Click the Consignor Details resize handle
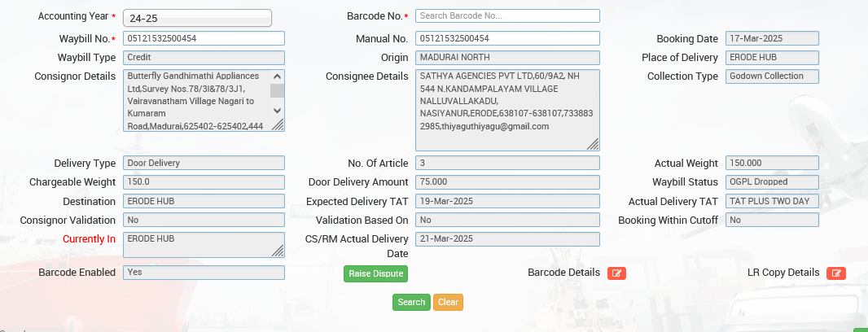 click(x=278, y=124)
